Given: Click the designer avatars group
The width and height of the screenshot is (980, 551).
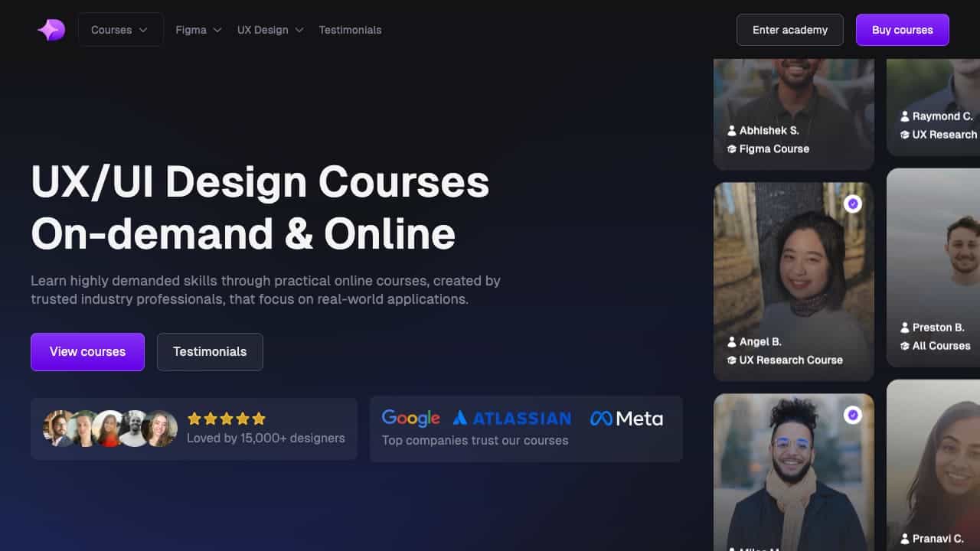Looking at the screenshot, I should coord(110,429).
